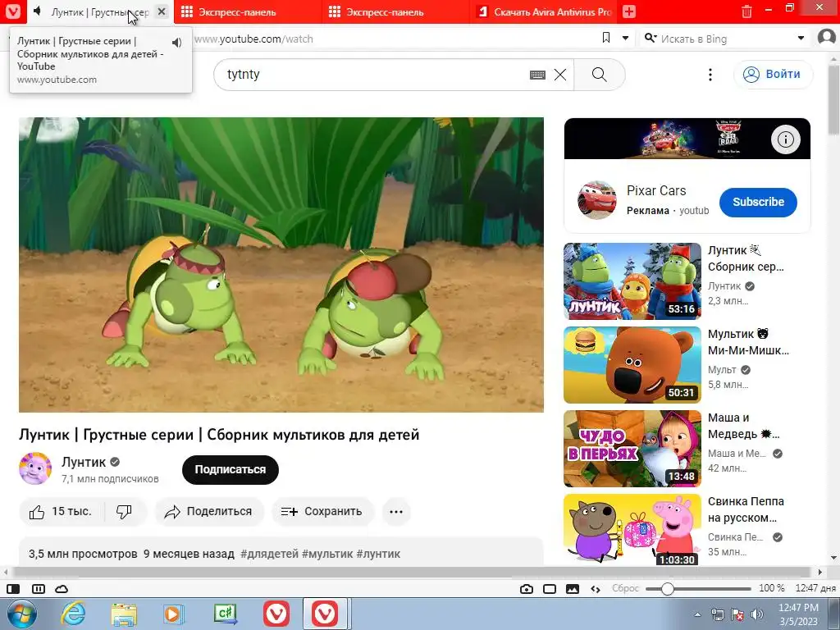Toggle the Vivaldi side panel
This screenshot has height=630, width=840.
coord(13,589)
